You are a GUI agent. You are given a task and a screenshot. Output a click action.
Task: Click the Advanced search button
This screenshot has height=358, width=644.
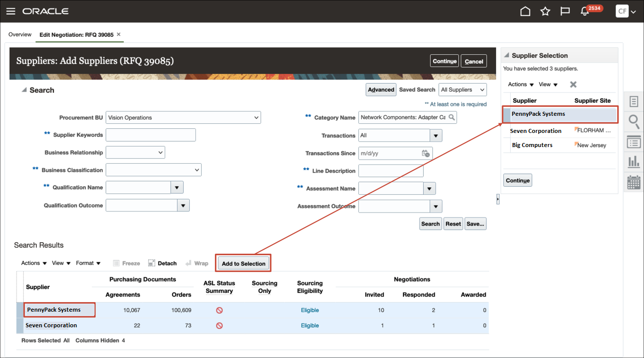381,90
